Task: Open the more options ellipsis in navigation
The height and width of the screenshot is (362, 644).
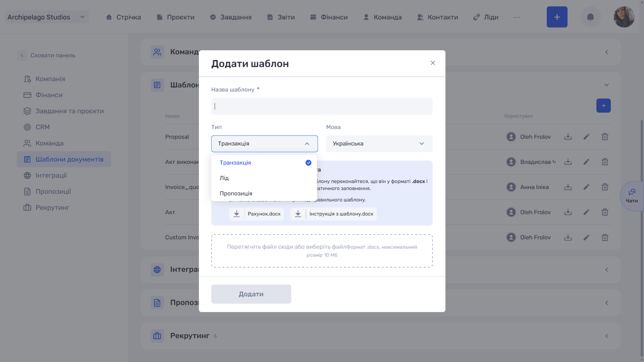Action: pos(517,17)
